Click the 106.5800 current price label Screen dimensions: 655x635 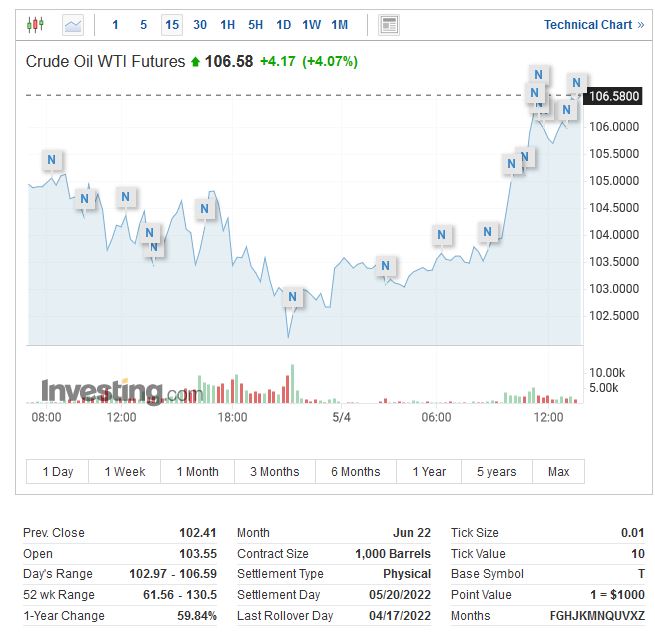click(x=615, y=96)
